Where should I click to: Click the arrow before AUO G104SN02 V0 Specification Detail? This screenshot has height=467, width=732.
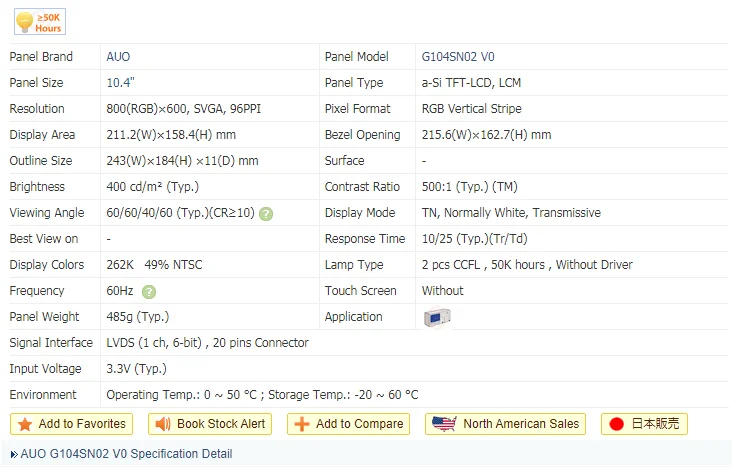coord(14,454)
